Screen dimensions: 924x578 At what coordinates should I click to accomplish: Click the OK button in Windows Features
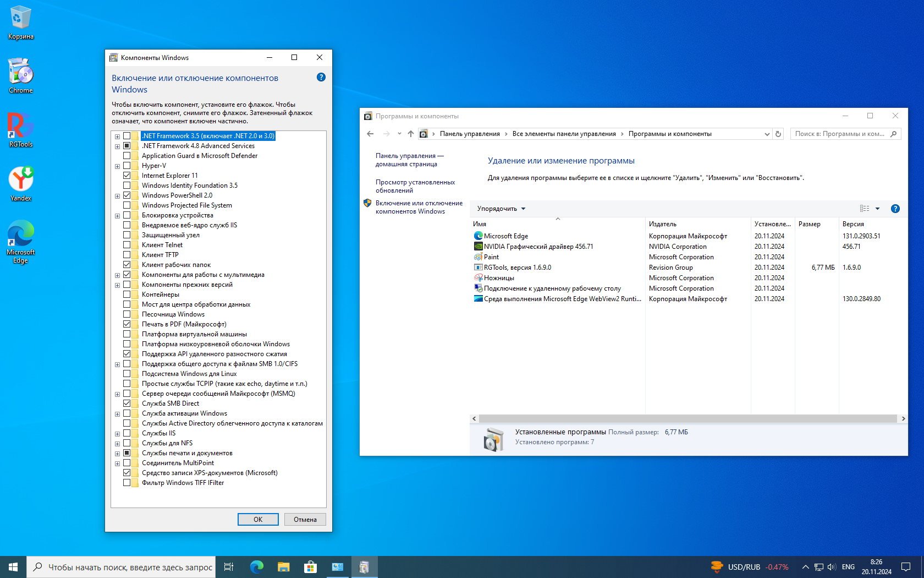coord(258,520)
